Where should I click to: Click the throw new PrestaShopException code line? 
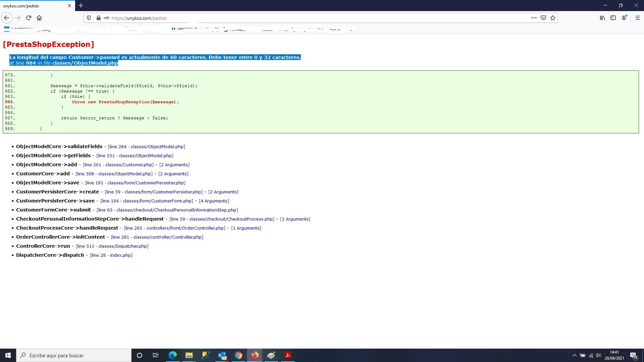[x=125, y=102]
